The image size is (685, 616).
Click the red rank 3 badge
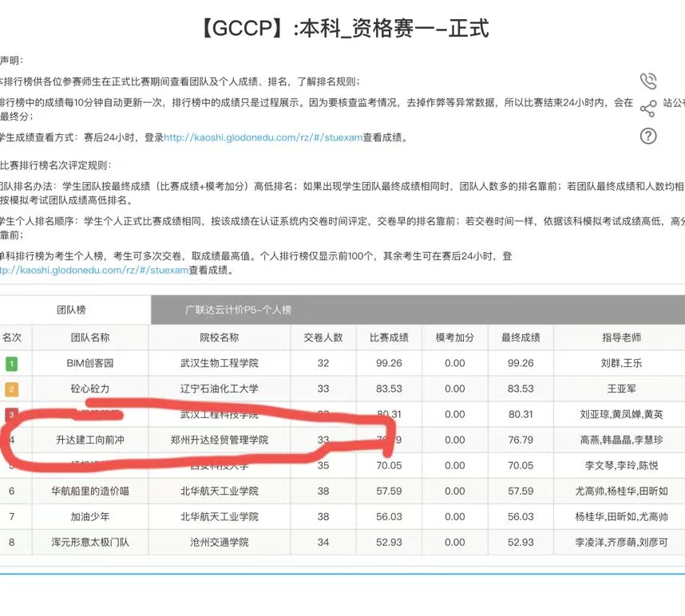point(12,414)
